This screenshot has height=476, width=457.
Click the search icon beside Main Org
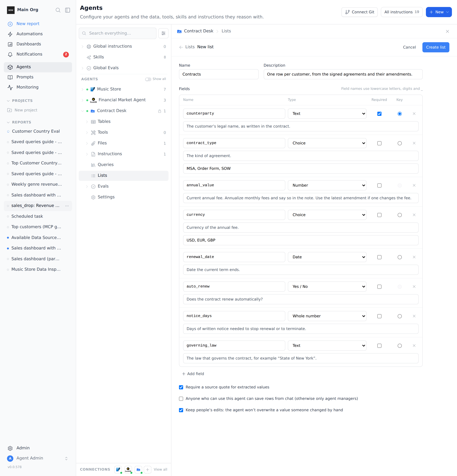[58, 10]
